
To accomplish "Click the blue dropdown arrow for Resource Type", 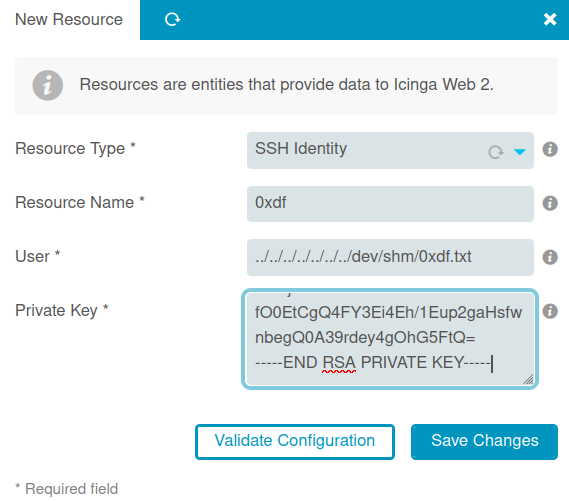I will pos(520,152).
